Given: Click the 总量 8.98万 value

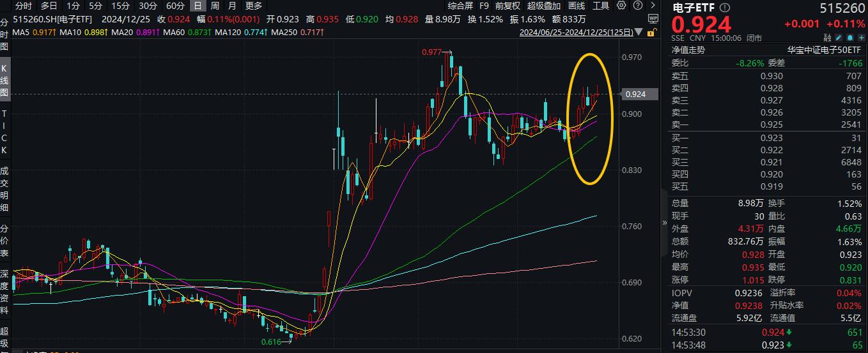Looking at the screenshot, I should tap(751, 203).
